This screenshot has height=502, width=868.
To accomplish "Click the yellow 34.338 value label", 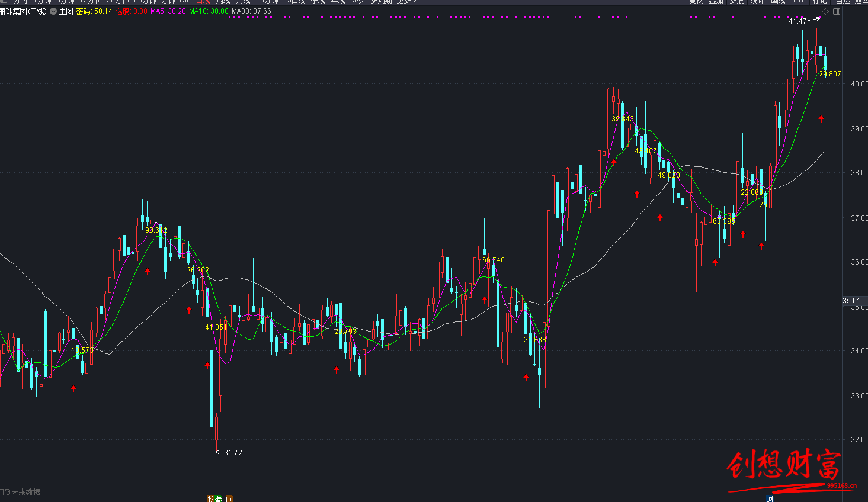I will (535, 340).
